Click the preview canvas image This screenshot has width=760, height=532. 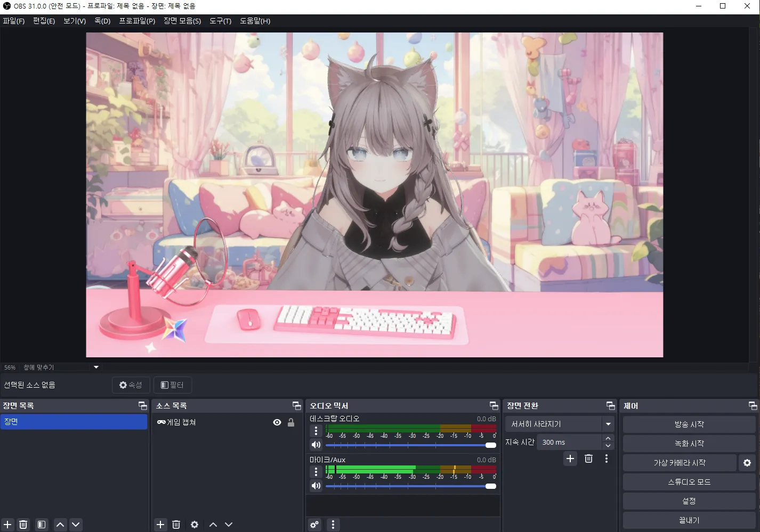click(375, 195)
